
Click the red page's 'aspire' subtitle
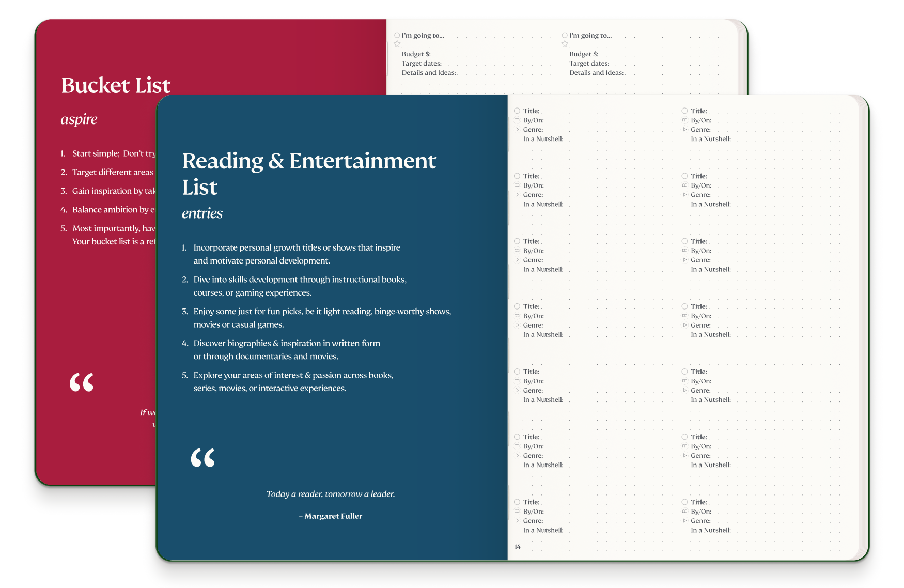coord(79,119)
